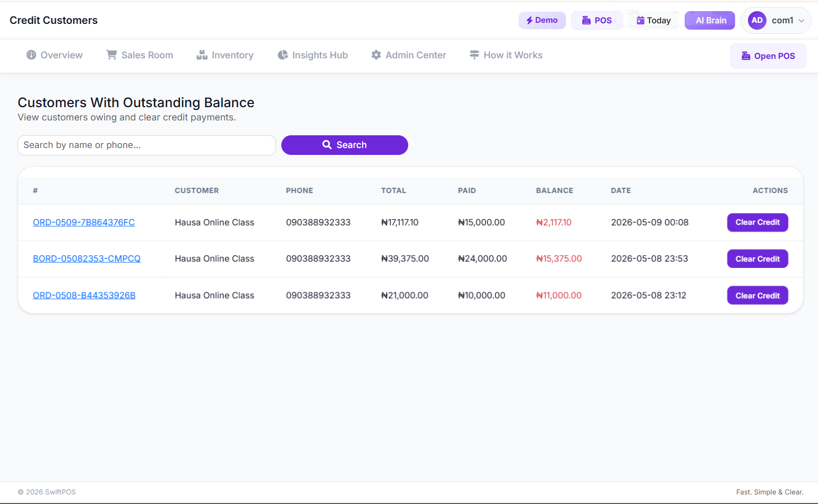Screen dimensions: 818x504
Task: Click date 2026-05-09 00:08
Action: [x=650, y=222]
